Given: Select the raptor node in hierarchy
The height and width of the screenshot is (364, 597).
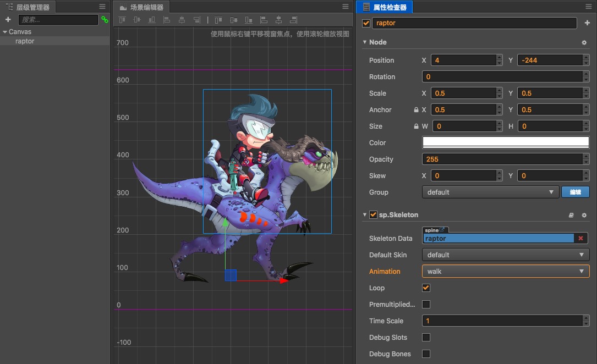Looking at the screenshot, I should pyautogui.click(x=25, y=41).
